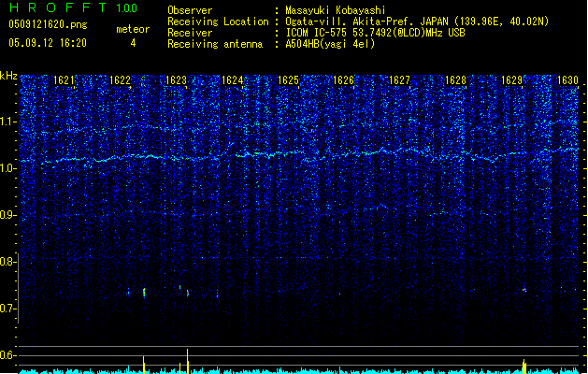Click the 0.9 kHz axis label

[x=9, y=215]
